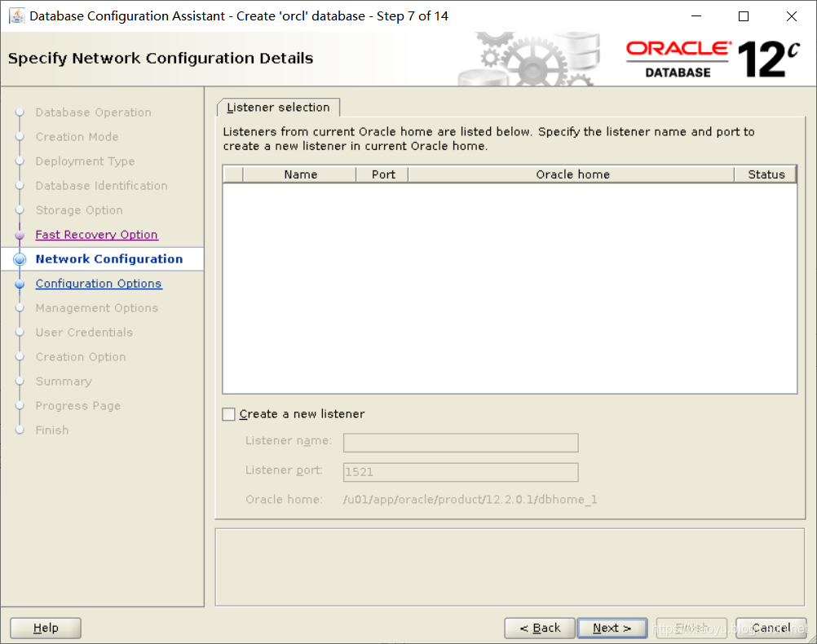Click the Configuration Options step bullet

click(x=20, y=284)
